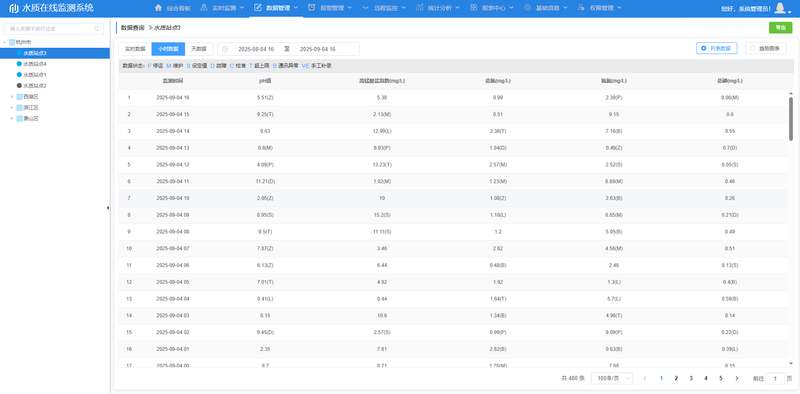The height and width of the screenshot is (394, 800).
Task: Click the search magnifier in filter box
Action: 96,29
